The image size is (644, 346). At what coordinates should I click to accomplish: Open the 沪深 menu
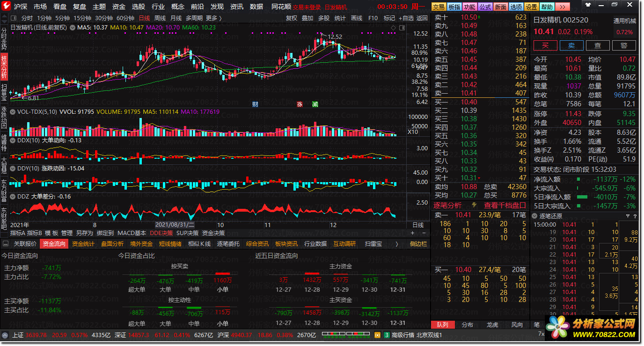point(20,7)
